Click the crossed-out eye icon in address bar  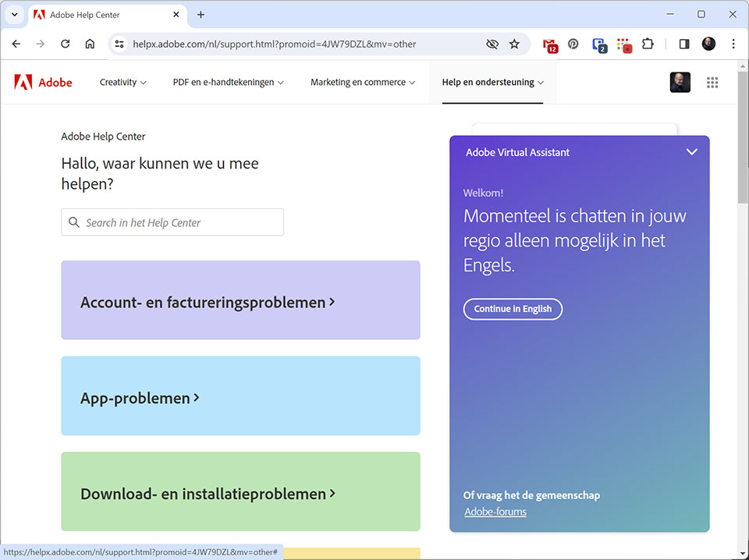tap(492, 44)
